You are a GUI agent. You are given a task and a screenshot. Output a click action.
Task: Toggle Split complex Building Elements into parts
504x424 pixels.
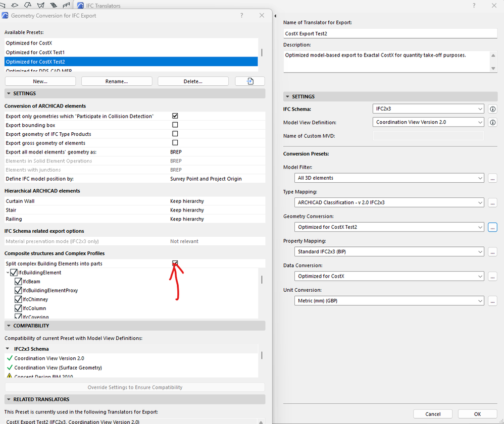(175, 263)
